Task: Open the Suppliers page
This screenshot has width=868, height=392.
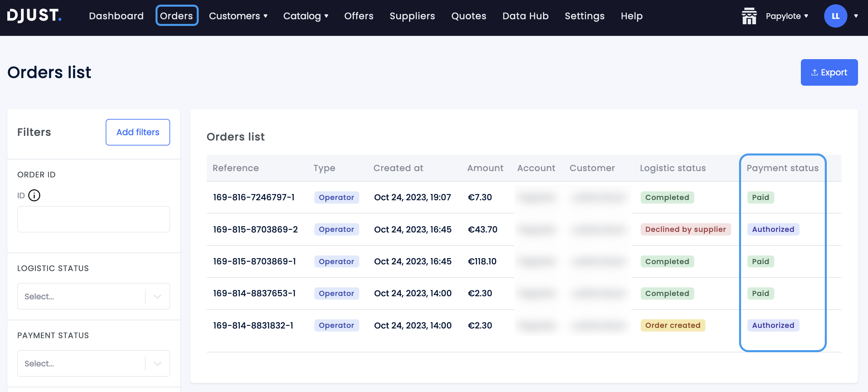Action: [x=412, y=16]
